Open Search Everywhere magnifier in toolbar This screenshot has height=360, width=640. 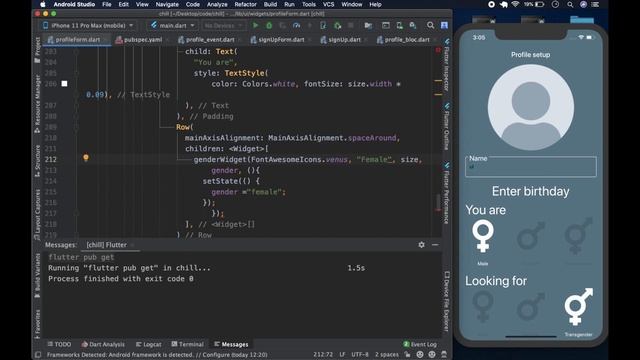pyautogui.click(x=431, y=25)
